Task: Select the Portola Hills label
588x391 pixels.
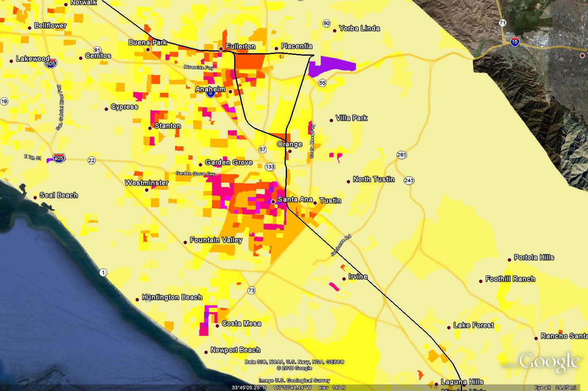Action: (x=534, y=258)
